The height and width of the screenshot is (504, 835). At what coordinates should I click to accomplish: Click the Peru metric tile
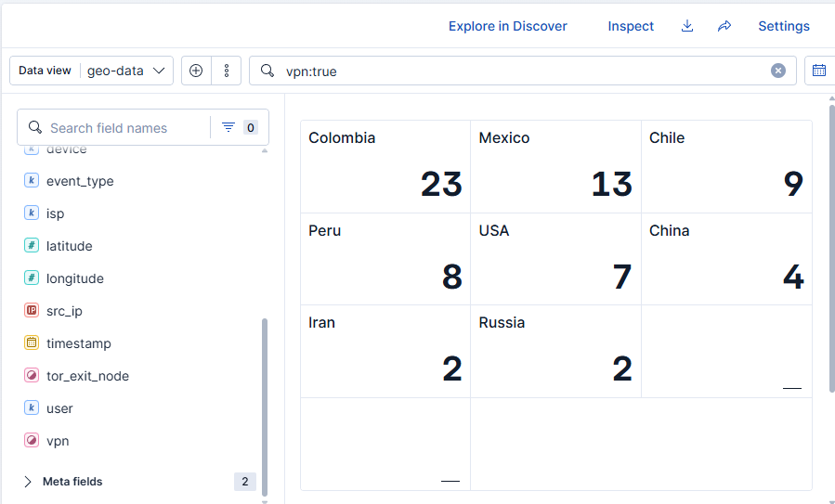[x=385, y=259]
